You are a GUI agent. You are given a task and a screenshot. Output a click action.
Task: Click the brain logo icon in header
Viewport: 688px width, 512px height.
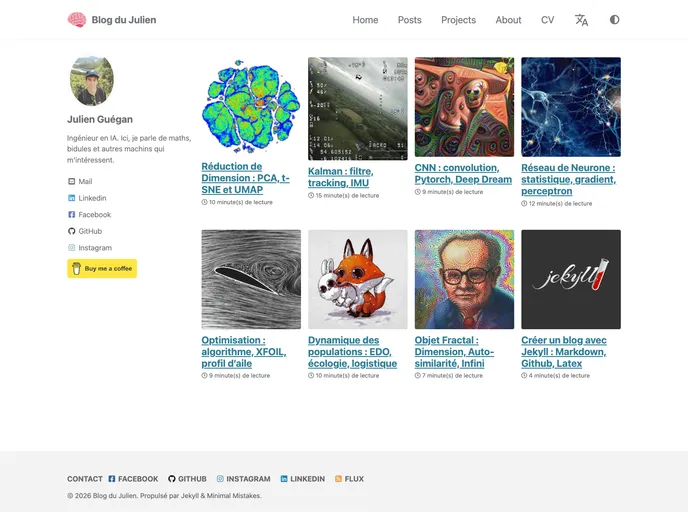(x=76, y=20)
